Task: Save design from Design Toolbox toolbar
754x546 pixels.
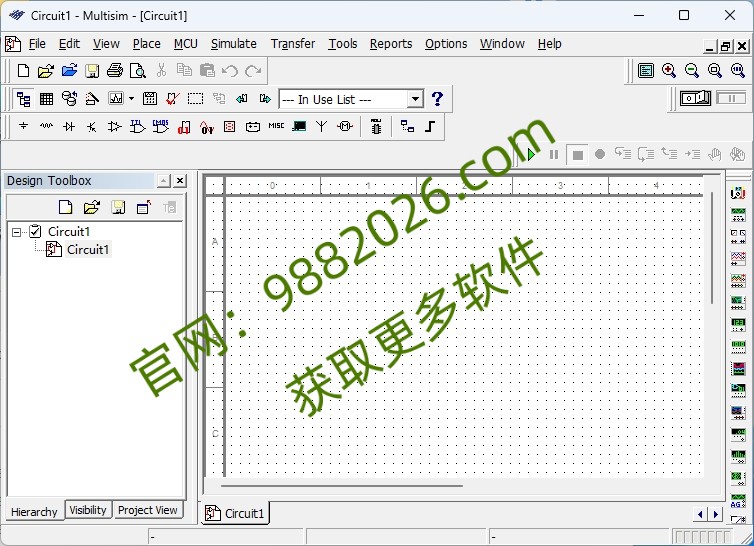Action: pos(118,207)
